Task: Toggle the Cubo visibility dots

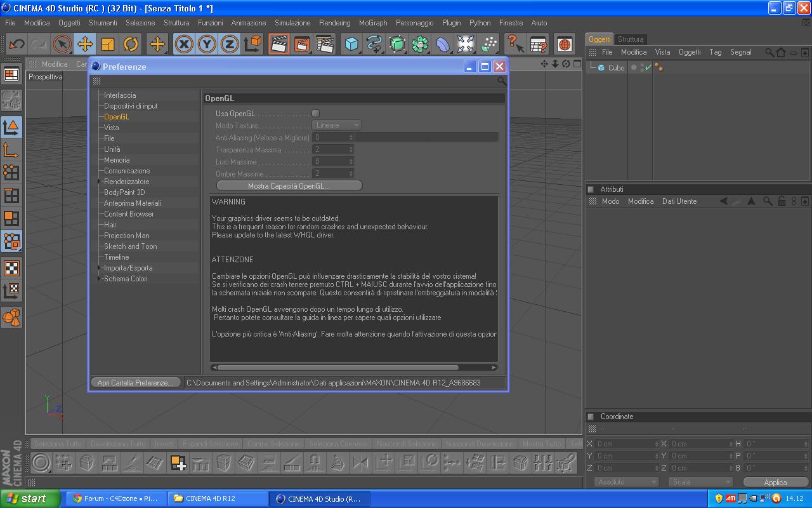Action: pyautogui.click(x=641, y=67)
